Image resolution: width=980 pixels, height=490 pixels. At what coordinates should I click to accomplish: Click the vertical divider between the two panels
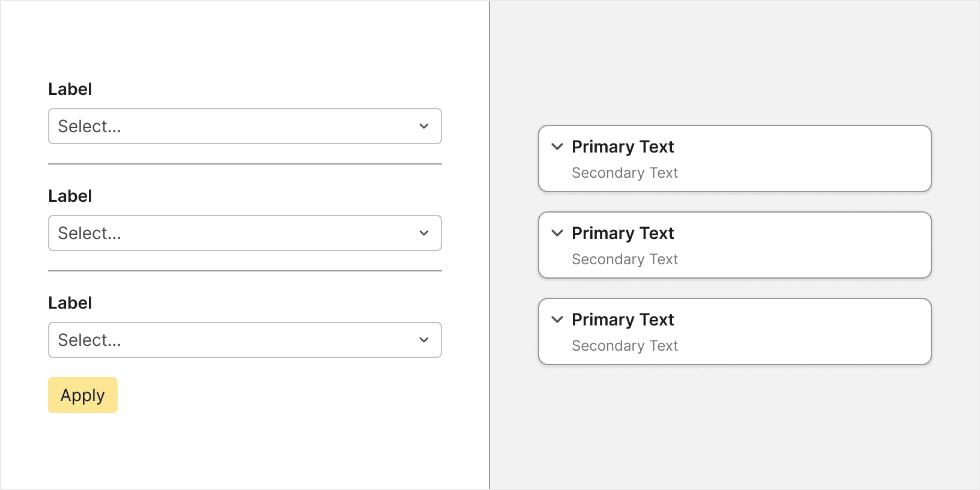click(x=489, y=245)
